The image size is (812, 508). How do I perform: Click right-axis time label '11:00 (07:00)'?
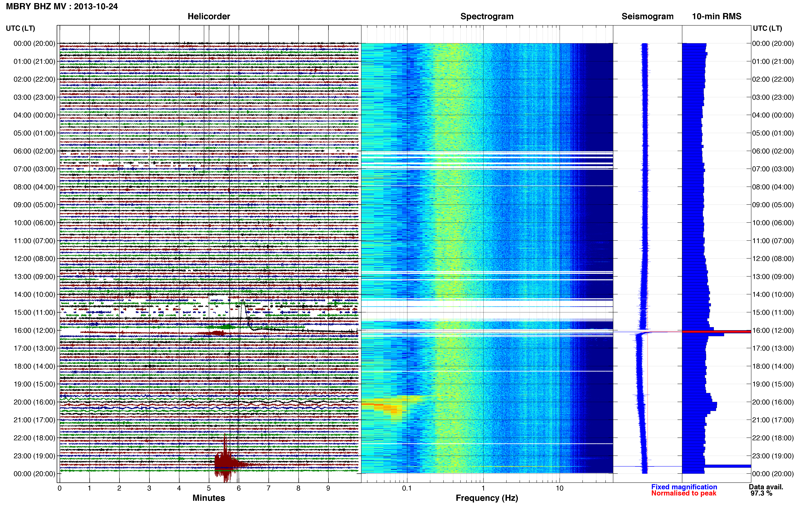click(773, 241)
